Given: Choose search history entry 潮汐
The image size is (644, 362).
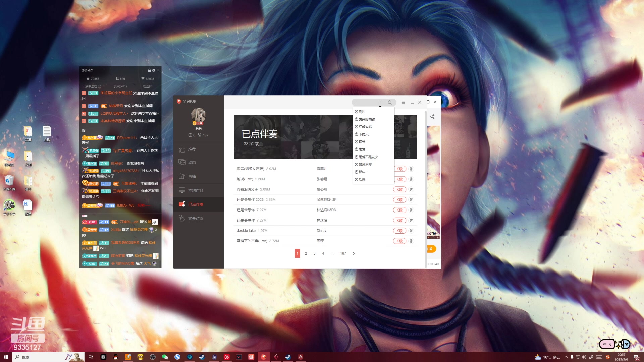Looking at the screenshot, I should tap(374, 112).
